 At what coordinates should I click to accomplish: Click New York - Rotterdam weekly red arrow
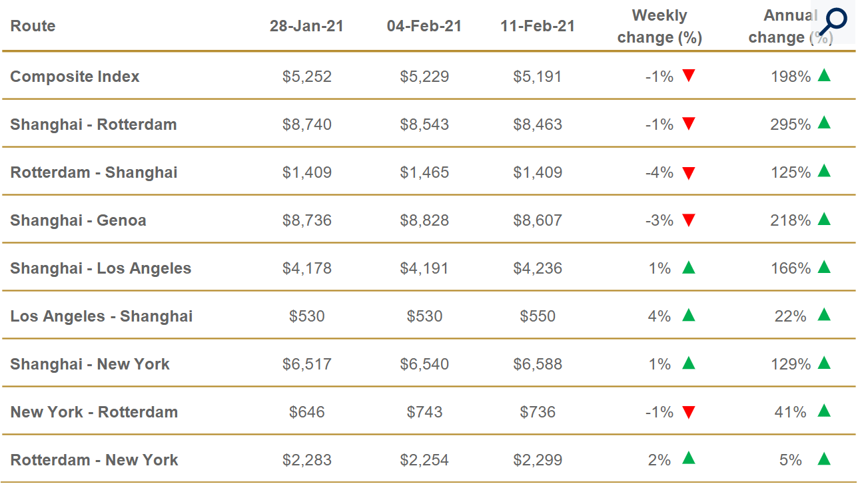pyautogui.click(x=689, y=413)
